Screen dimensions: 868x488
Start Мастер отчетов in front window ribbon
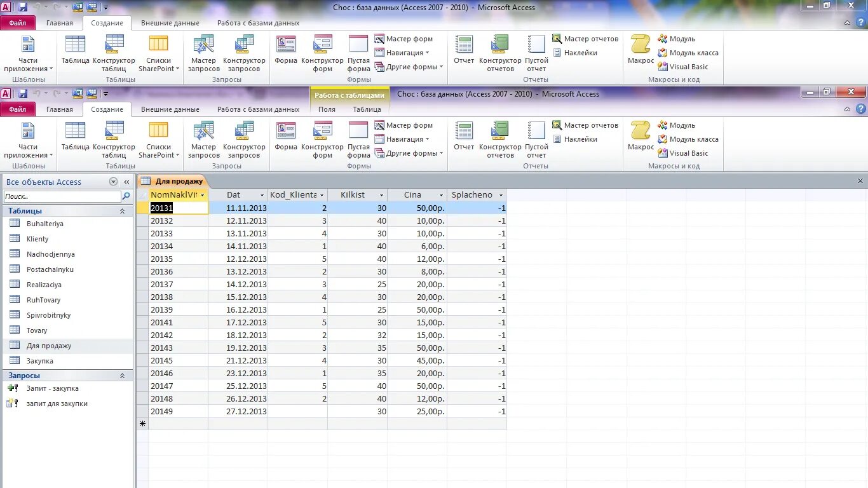(x=585, y=125)
